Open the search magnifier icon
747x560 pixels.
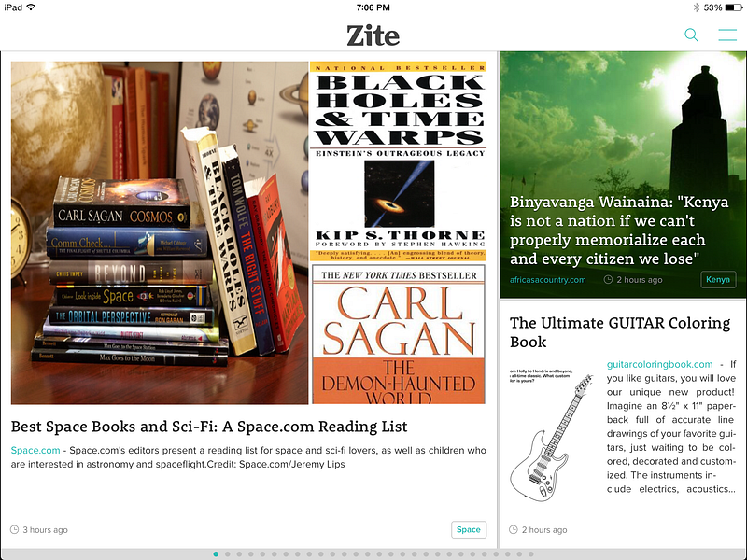point(691,35)
